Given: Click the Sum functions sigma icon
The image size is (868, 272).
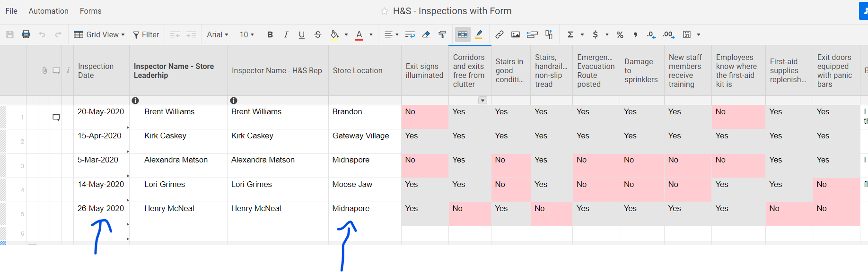Looking at the screenshot, I should click(x=570, y=34).
